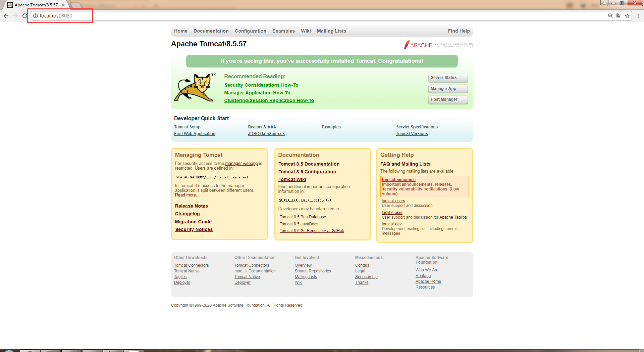Open the Documentation nav item
This screenshot has width=644, height=352.
[x=211, y=31]
